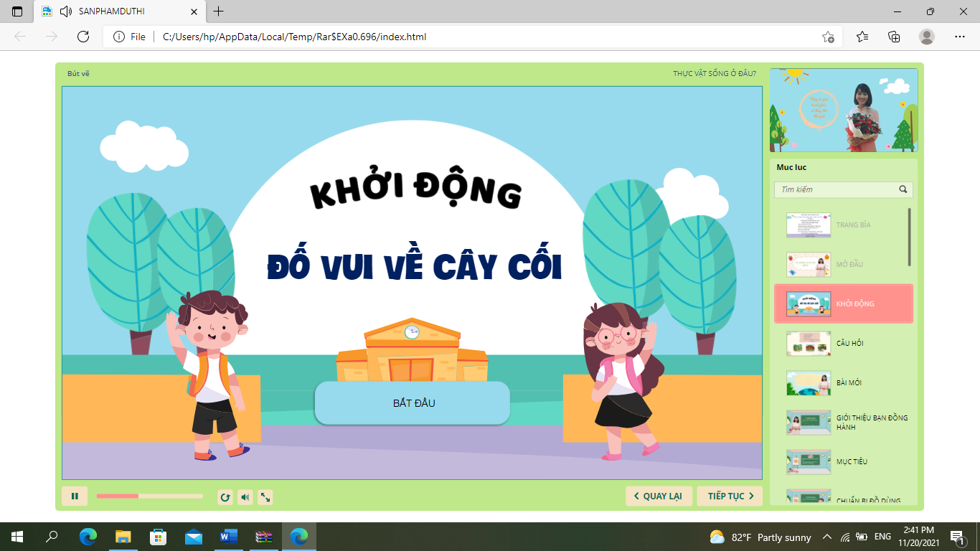Click the search magnifier in Mục lục
Screen dimensions: 980x551
[903, 190]
